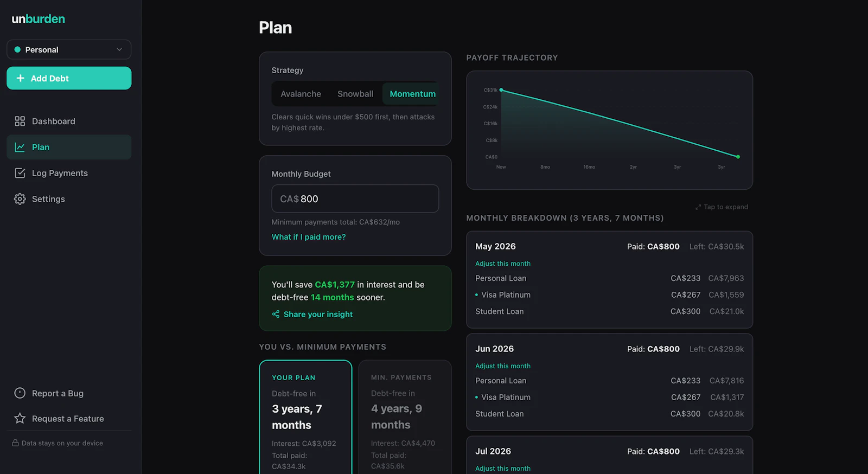The width and height of the screenshot is (868, 474).
Task: Click the Add Debt button
Action: click(69, 78)
